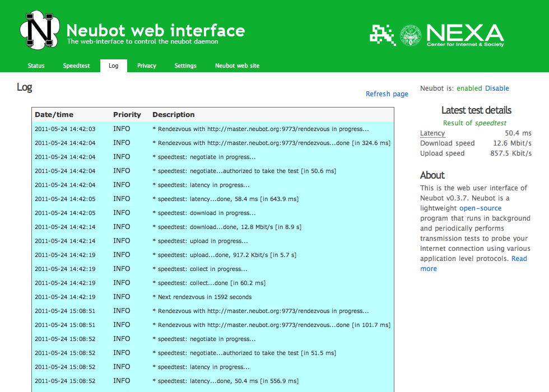Screen dimensions: 549x392
Task: Select the Log tab
Action: click(113, 66)
